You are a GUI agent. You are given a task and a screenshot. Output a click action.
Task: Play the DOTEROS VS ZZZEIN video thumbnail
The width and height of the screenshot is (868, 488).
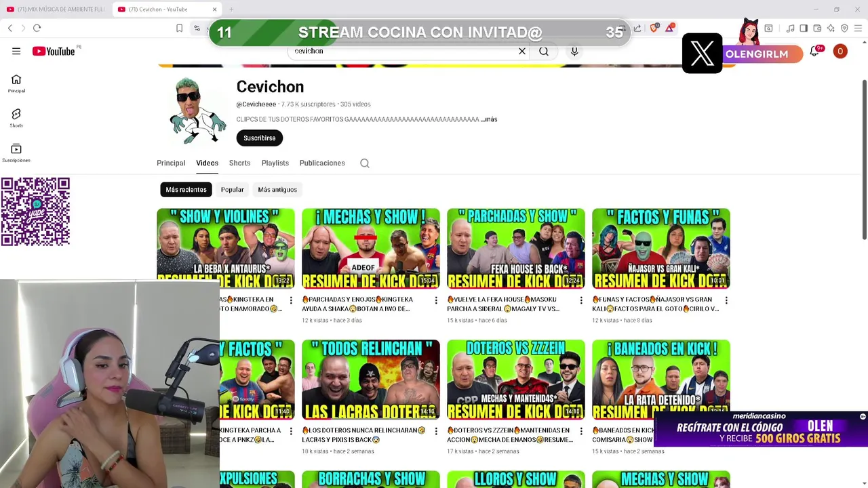coord(516,380)
